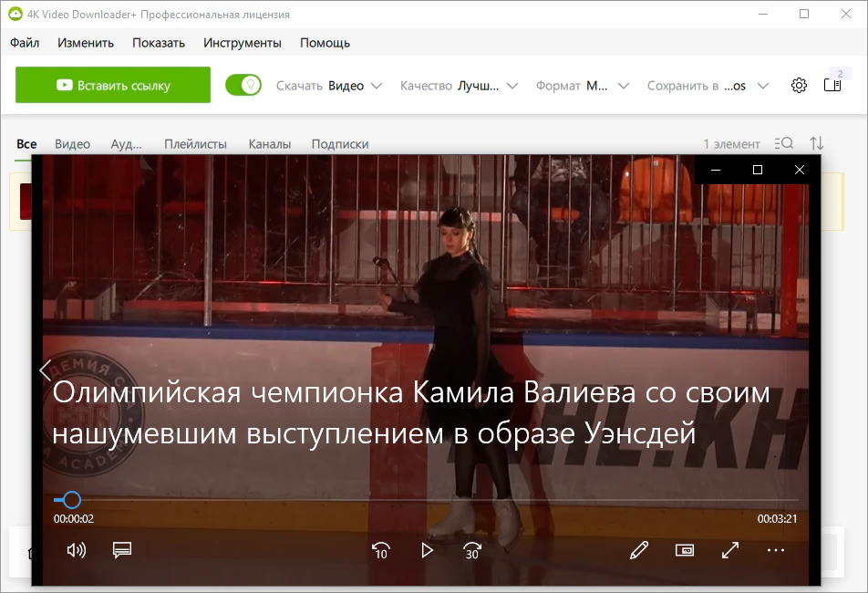
Task: Open the Файл menu
Action: (x=25, y=43)
